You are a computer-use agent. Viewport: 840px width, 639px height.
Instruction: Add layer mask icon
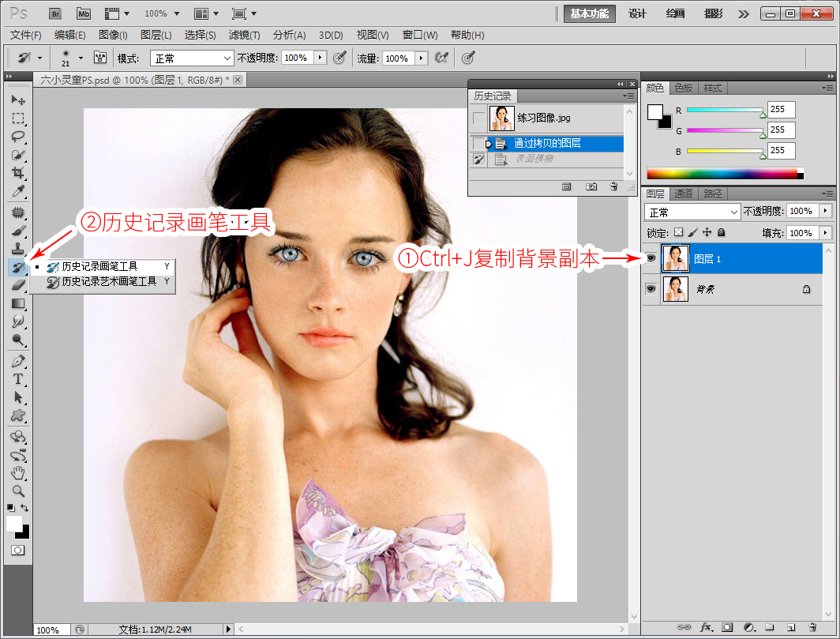point(727,626)
